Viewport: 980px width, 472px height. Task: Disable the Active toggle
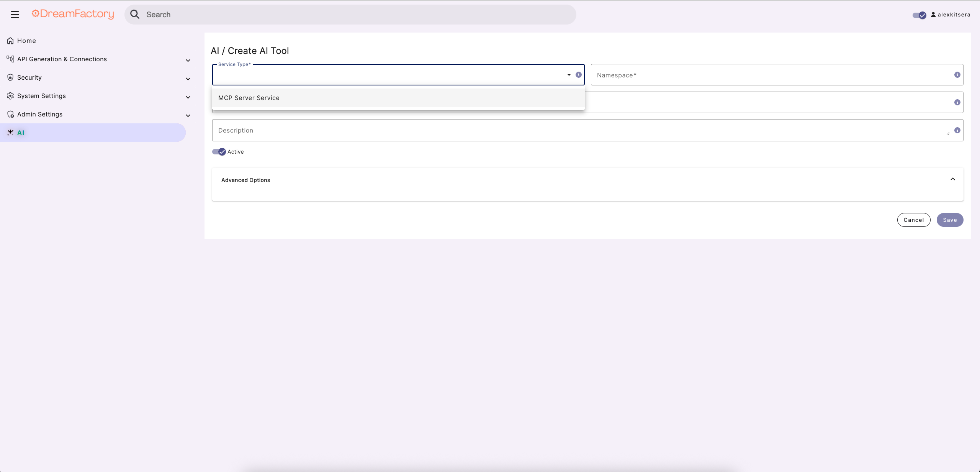point(218,152)
